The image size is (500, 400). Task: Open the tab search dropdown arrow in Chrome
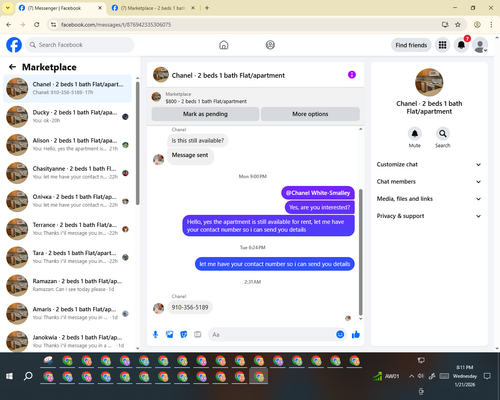click(8, 8)
